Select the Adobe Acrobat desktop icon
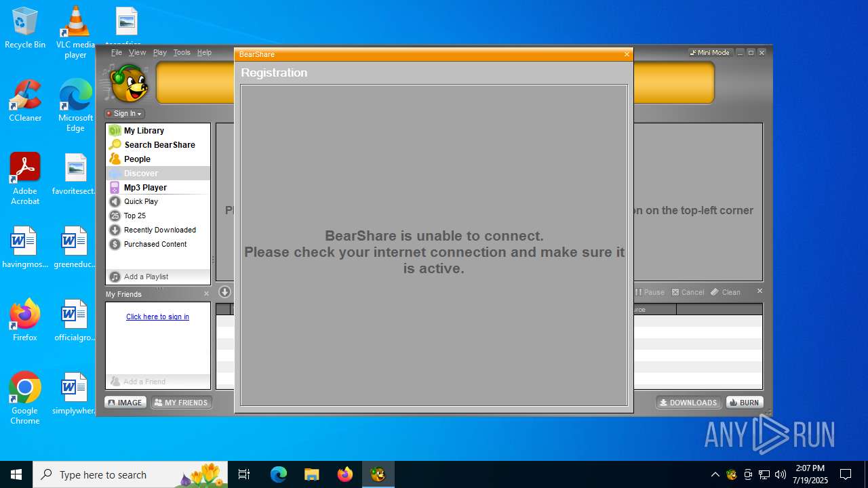This screenshot has width=868, height=488. click(x=25, y=179)
